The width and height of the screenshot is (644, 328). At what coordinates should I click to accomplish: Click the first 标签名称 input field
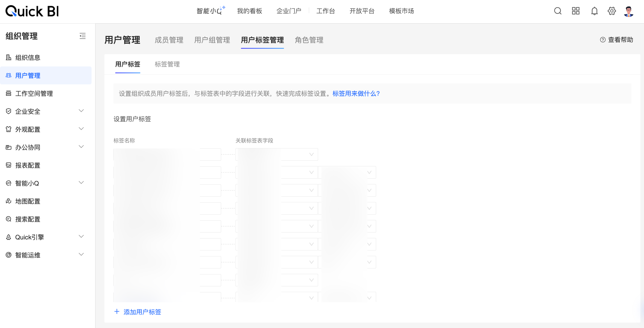pos(167,154)
